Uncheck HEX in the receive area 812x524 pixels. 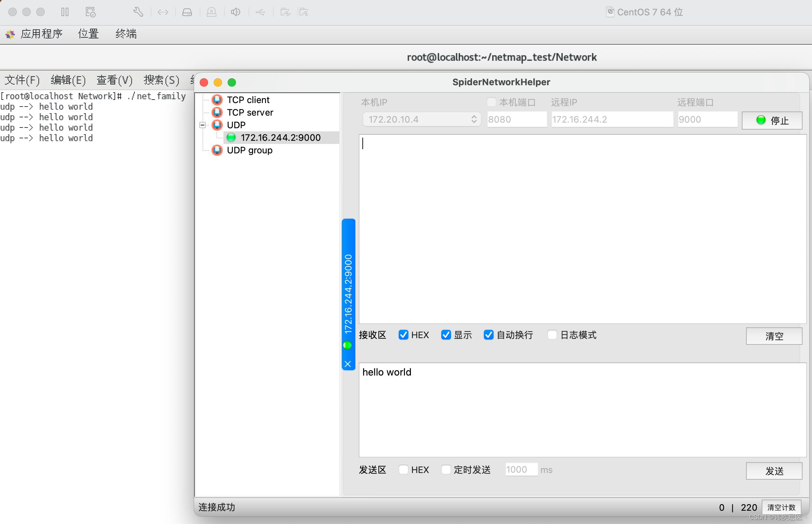pyautogui.click(x=404, y=335)
